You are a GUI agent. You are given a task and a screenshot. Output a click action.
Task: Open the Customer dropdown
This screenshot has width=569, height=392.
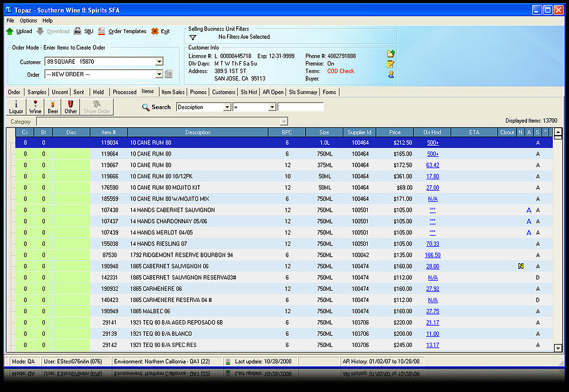159,62
